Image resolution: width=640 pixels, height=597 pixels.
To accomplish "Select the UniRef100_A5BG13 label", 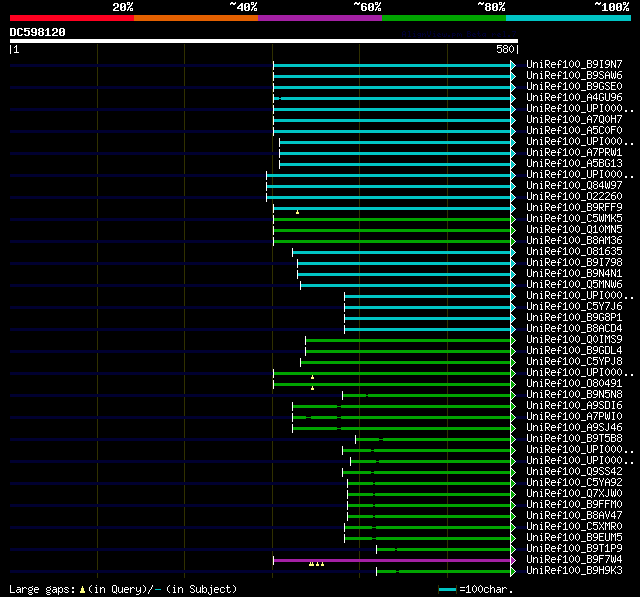I will point(574,164).
